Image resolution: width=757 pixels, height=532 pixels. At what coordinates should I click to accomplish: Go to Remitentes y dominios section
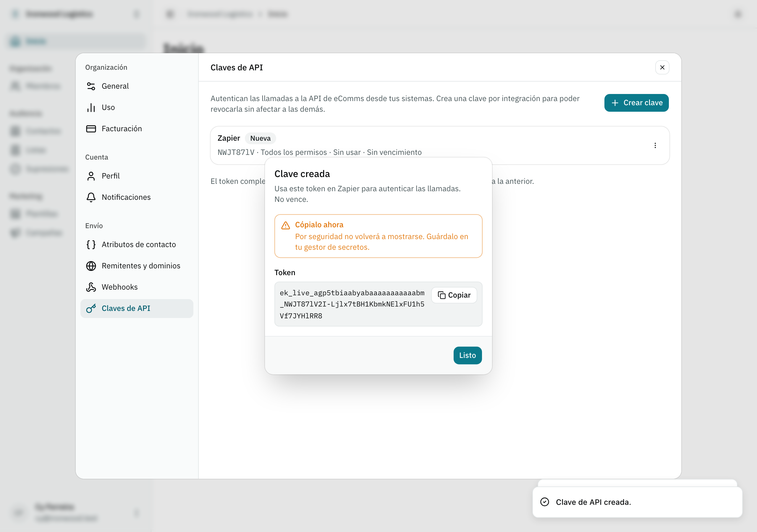(137, 266)
